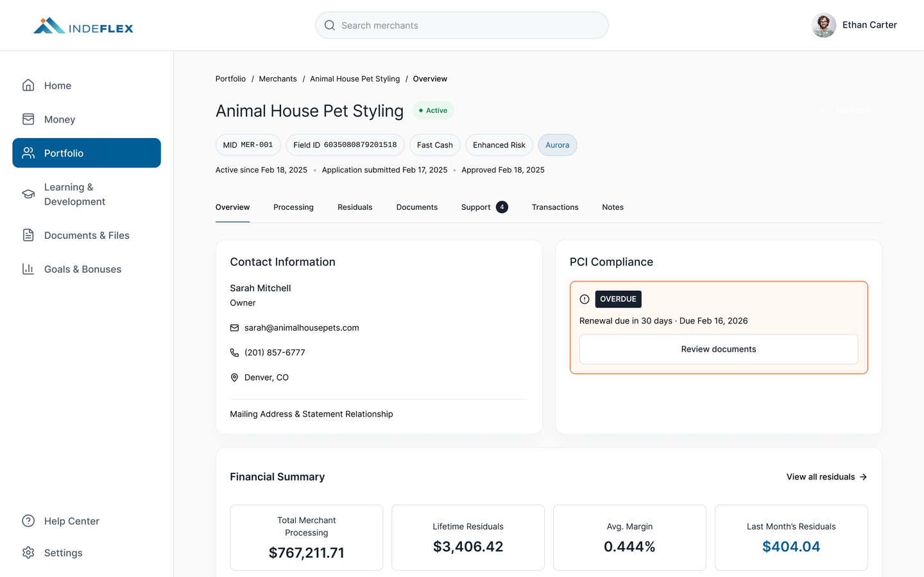Click the Indeflex logo
This screenshot has width=924, height=577.
[83, 26]
